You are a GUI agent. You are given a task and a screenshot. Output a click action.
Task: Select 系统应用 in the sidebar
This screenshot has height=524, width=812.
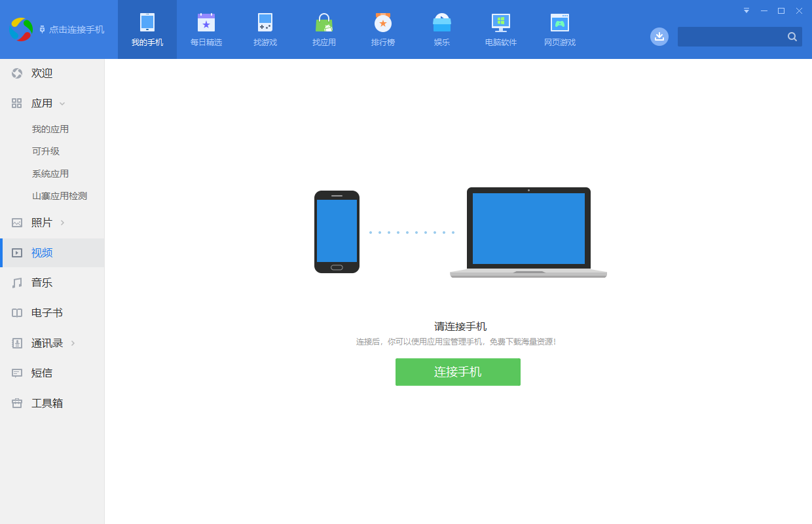click(50, 174)
